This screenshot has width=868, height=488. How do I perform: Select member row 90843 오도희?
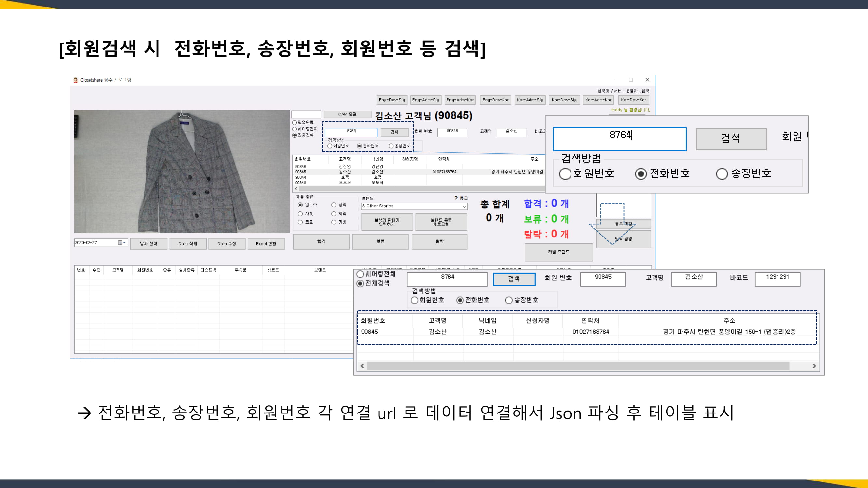click(x=420, y=183)
